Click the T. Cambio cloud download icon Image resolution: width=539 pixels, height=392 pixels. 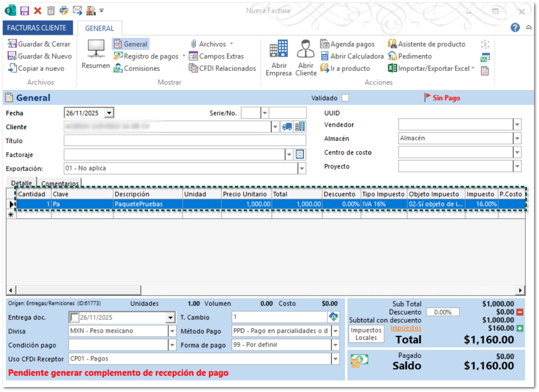point(333,317)
